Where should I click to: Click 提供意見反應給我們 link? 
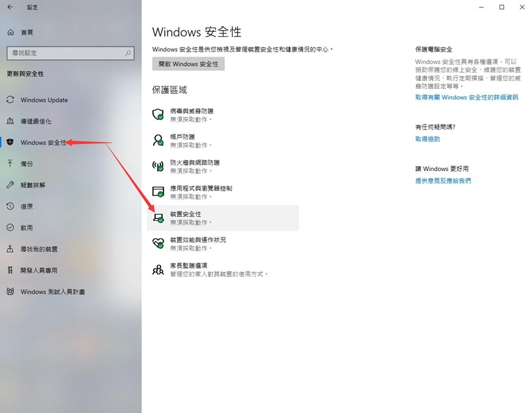click(x=443, y=180)
